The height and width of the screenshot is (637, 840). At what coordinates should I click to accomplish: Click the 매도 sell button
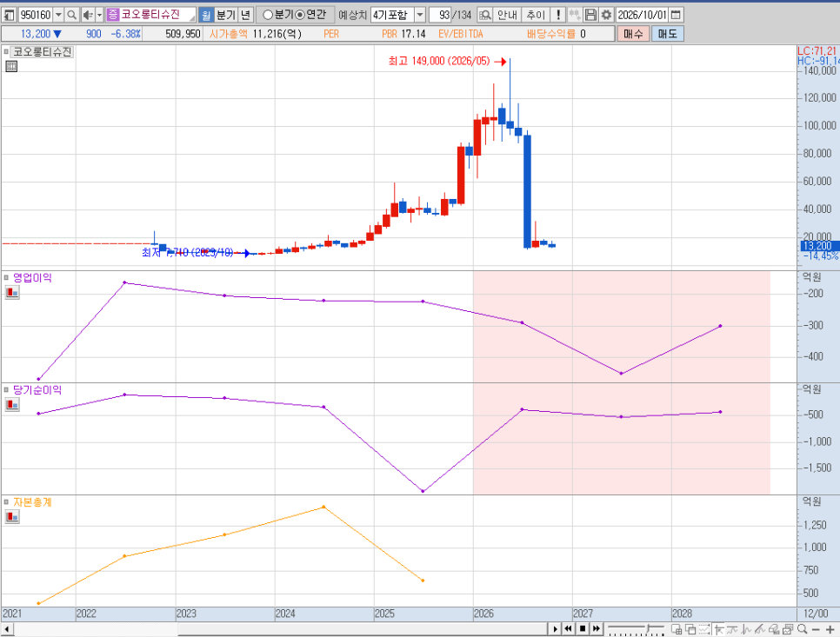[x=668, y=34]
